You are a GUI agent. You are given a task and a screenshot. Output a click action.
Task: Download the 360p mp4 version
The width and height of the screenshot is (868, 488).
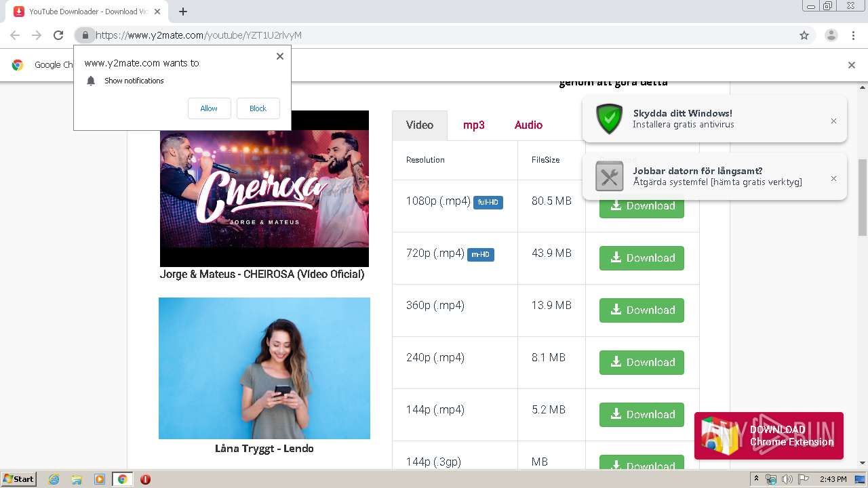click(x=642, y=310)
